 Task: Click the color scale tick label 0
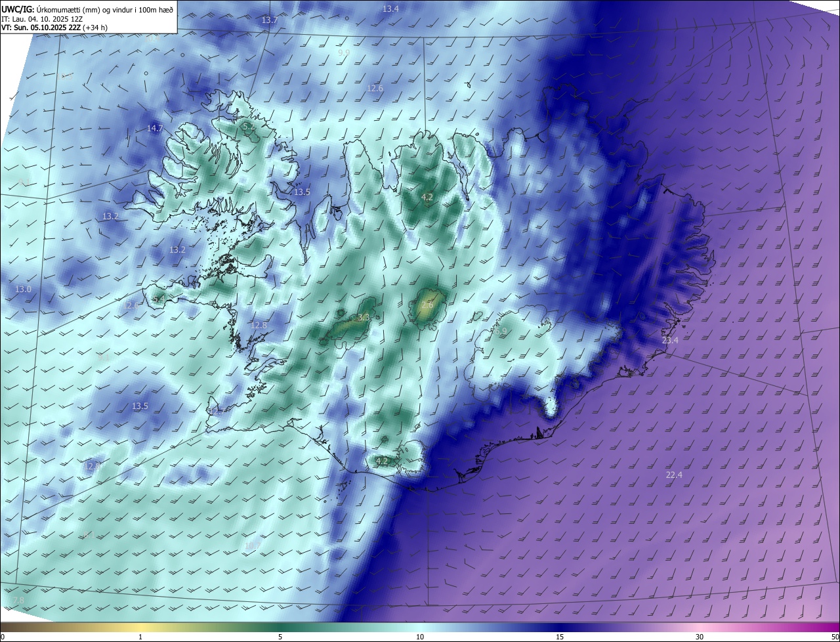pos(3,637)
